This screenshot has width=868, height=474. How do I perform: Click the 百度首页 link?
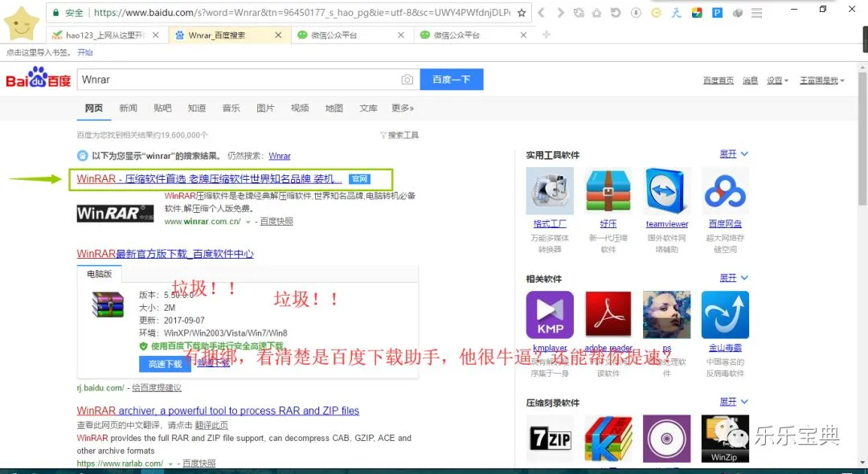pyautogui.click(x=719, y=80)
